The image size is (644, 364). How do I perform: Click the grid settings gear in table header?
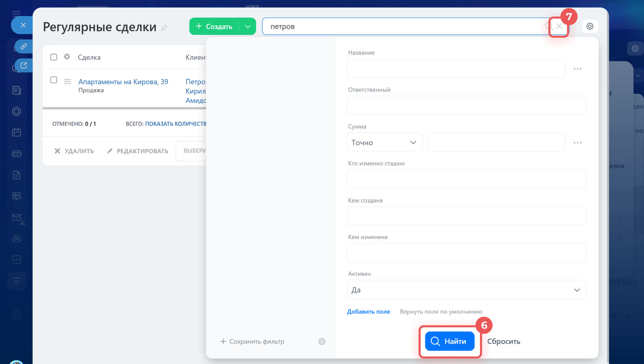pos(67,57)
